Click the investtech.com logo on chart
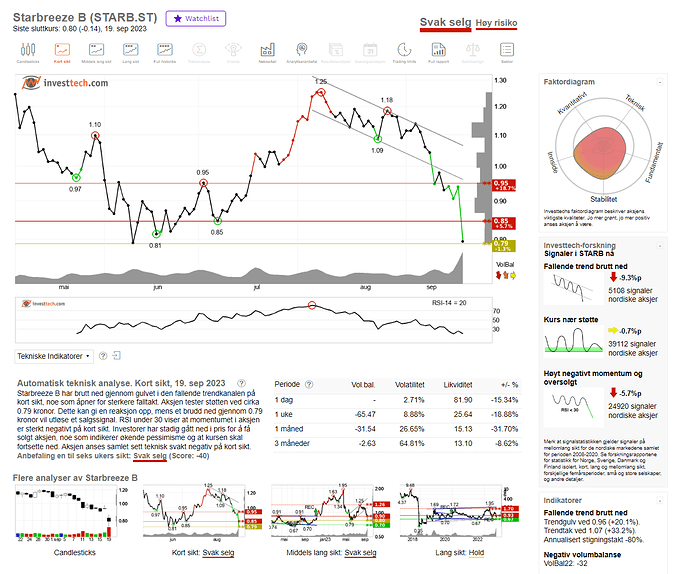Screen dimensions: 690x574 pos(65,83)
